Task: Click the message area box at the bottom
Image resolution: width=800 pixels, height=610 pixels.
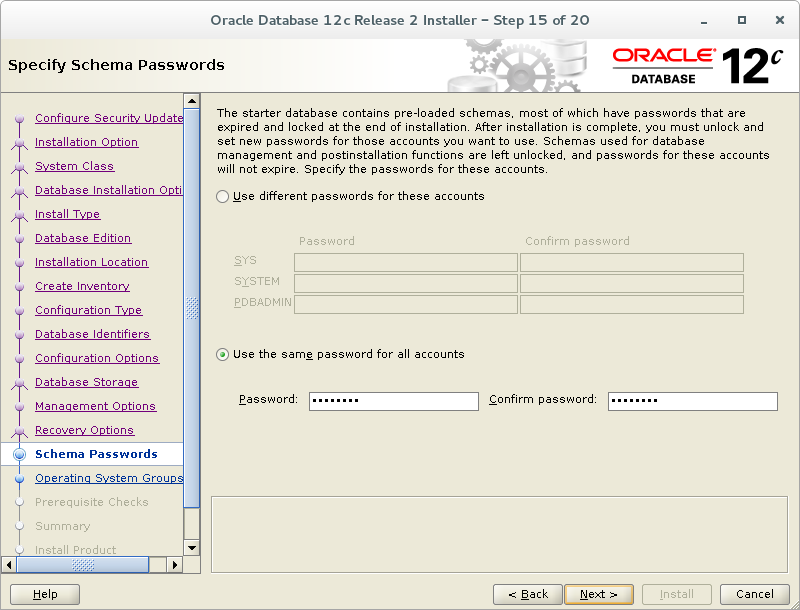Action: point(499,535)
